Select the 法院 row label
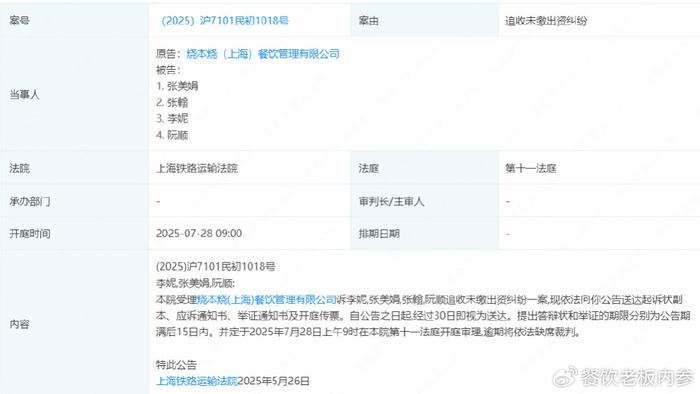Image resolution: width=700 pixels, height=394 pixels. point(19,168)
